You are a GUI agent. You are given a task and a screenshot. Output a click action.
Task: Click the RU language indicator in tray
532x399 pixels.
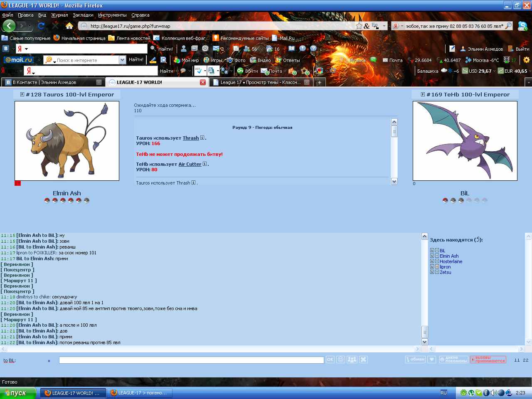click(x=443, y=393)
